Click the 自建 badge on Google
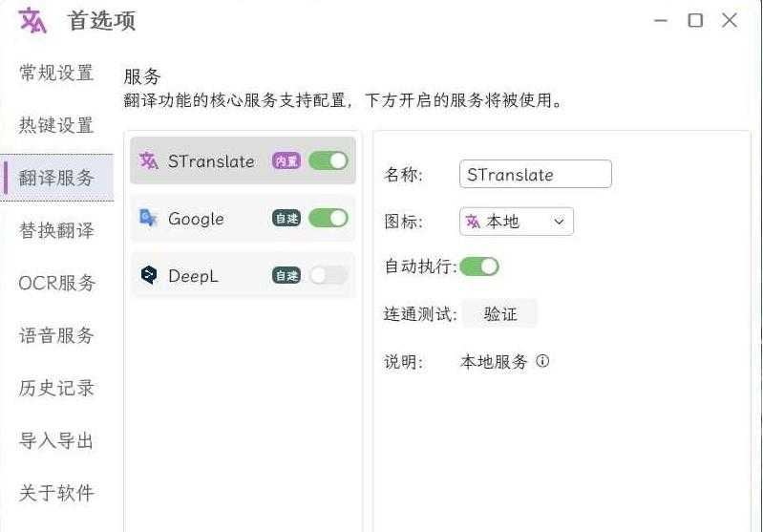763x532 pixels. pyautogui.click(x=286, y=219)
